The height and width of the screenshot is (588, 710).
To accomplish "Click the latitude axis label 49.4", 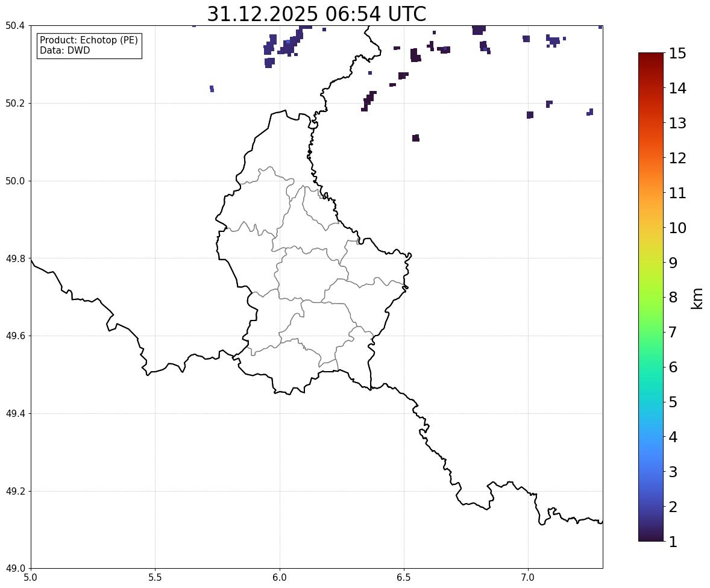I will [x=15, y=414].
